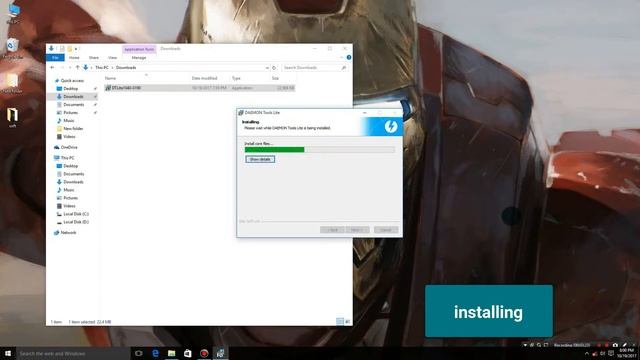Select Documents under Quick access
This screenshot has height=360, width=640.
[73, 104]
